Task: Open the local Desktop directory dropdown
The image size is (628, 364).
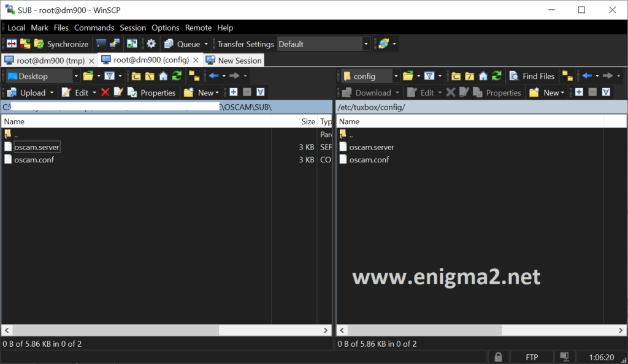Action: pyautogui.click(x=75, y=75)
